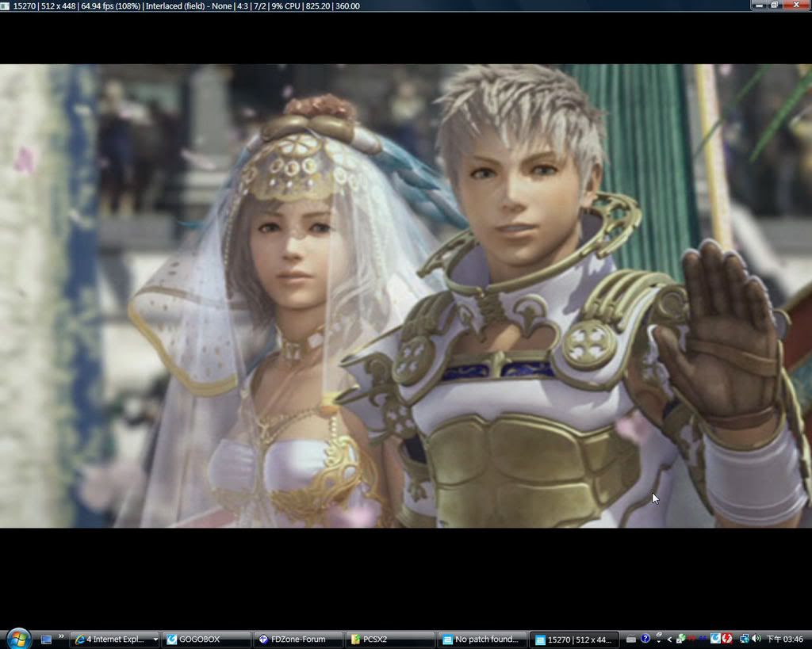Image resolution: width=812 pixels, height=649 pixels.
Task: Switch to the PCSX2 taskbar button
Action: point(390,639)
